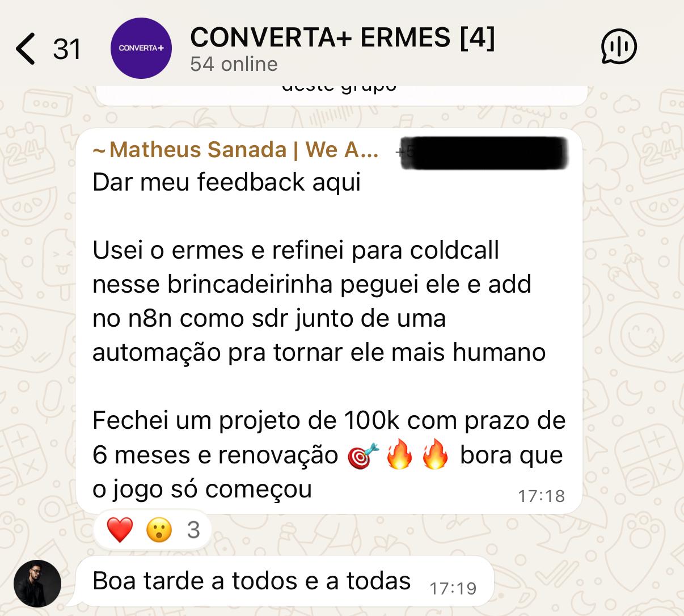
Task: Tap the 17:18 message timestamp
Action: 541,496
